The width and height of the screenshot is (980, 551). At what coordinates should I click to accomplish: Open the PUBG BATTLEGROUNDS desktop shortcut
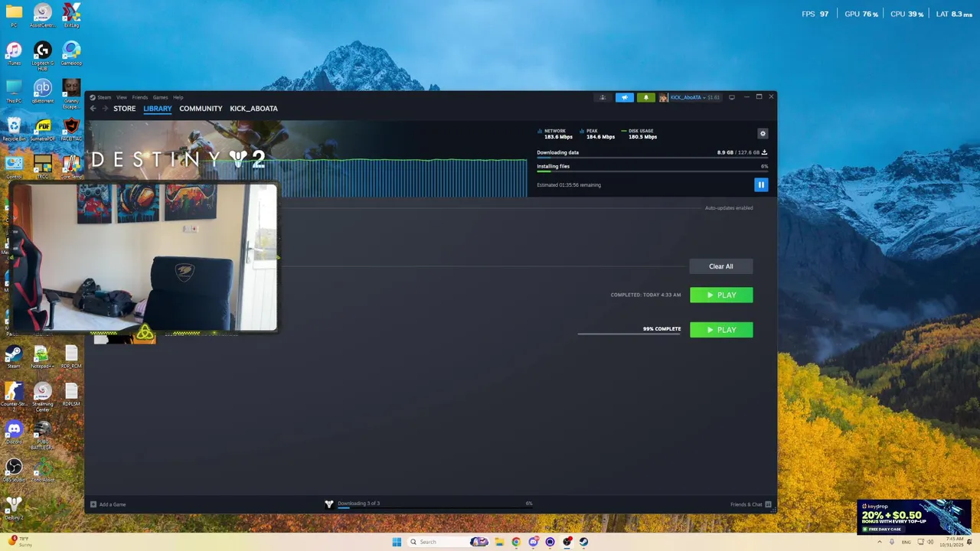43,435
